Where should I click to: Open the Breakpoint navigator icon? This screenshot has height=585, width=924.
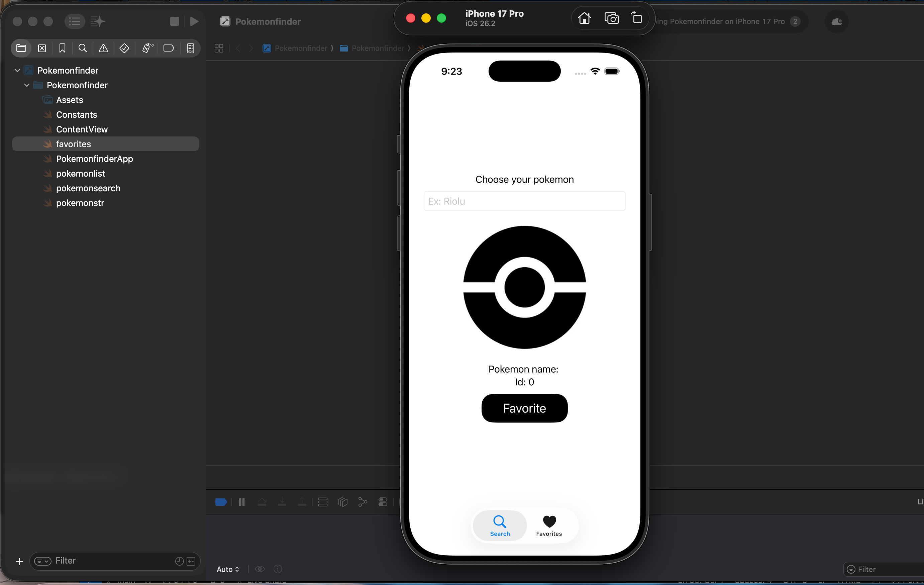coord(169,48)
